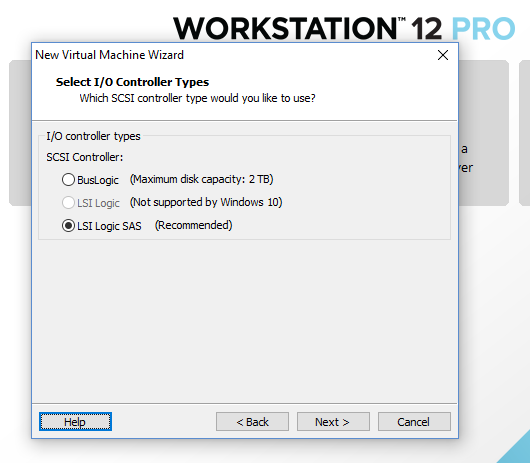Click the grey home tile behind the dialog's right edge
Screen dimensions: 530x463
coord(484,133)
